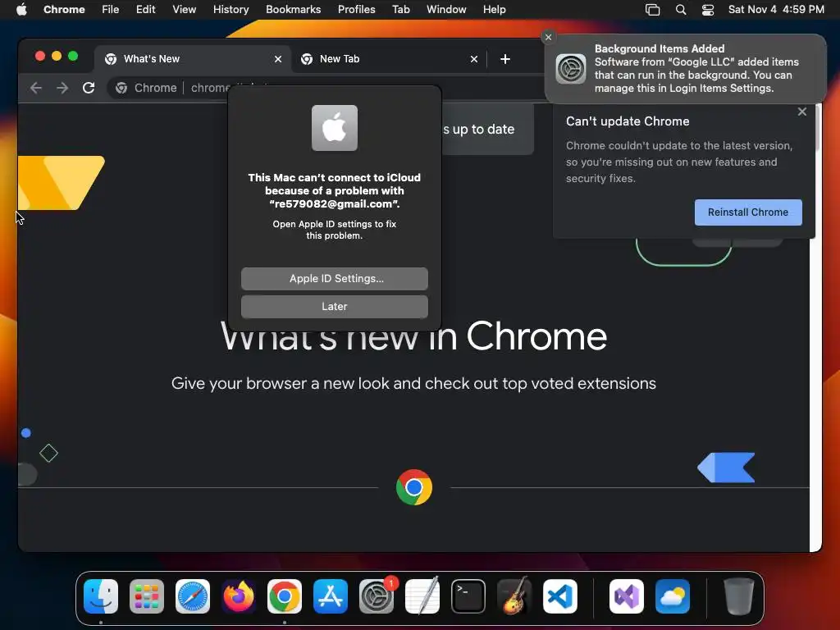Dismiss the Background Items Added notification
Viewport: 840px width, 630px height.
548,37
